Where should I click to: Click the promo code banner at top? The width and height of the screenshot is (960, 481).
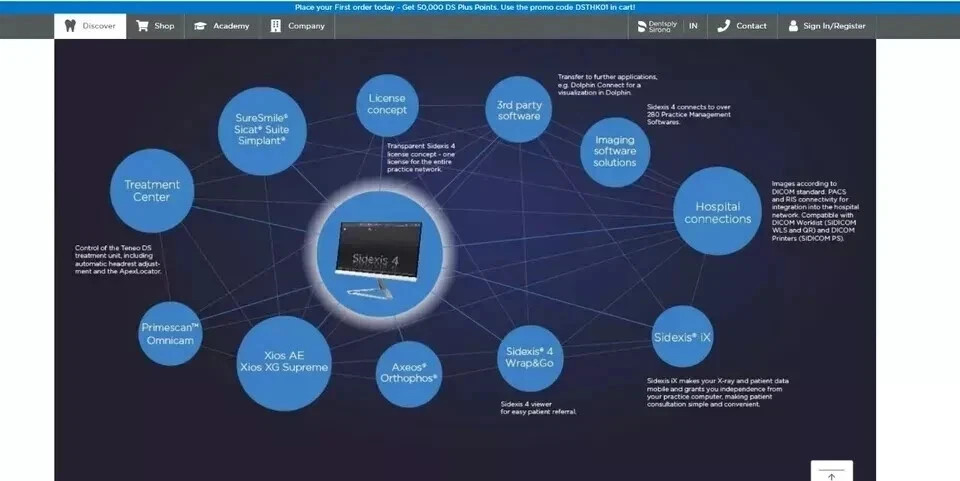click(465, 7)
